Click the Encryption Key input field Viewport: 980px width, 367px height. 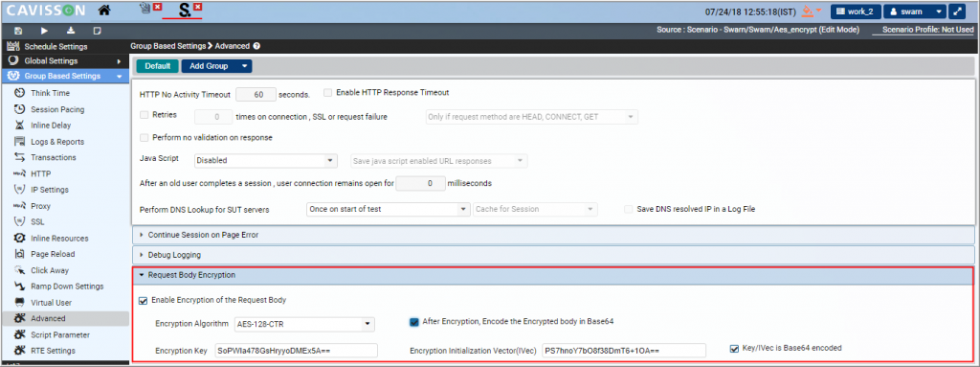point(297,350)
